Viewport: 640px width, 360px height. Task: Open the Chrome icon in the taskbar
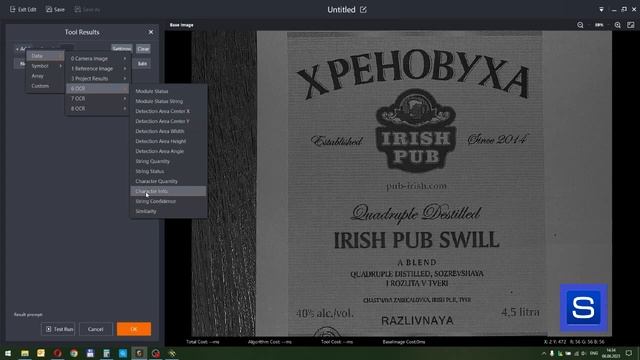click(x=73, y=353)
